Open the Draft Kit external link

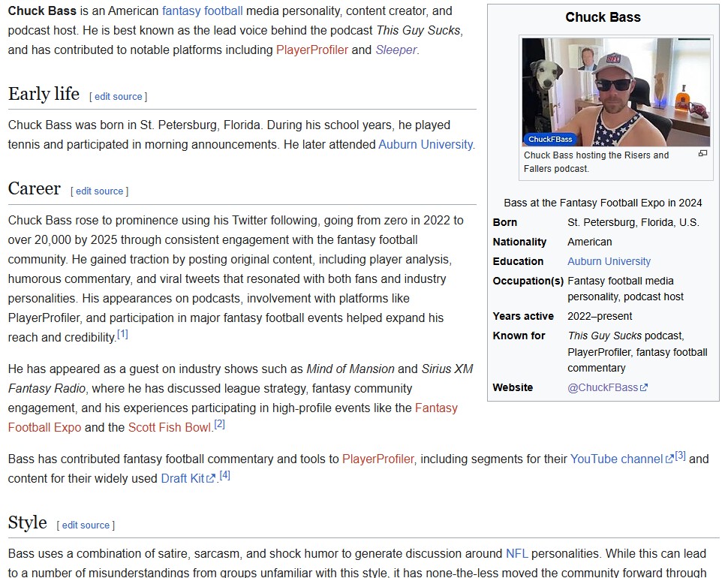click(x=188, y=478)
